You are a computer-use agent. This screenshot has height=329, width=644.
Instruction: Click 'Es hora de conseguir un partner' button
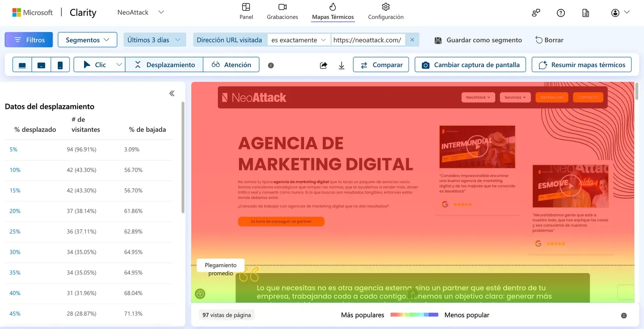tap(281, 222)
